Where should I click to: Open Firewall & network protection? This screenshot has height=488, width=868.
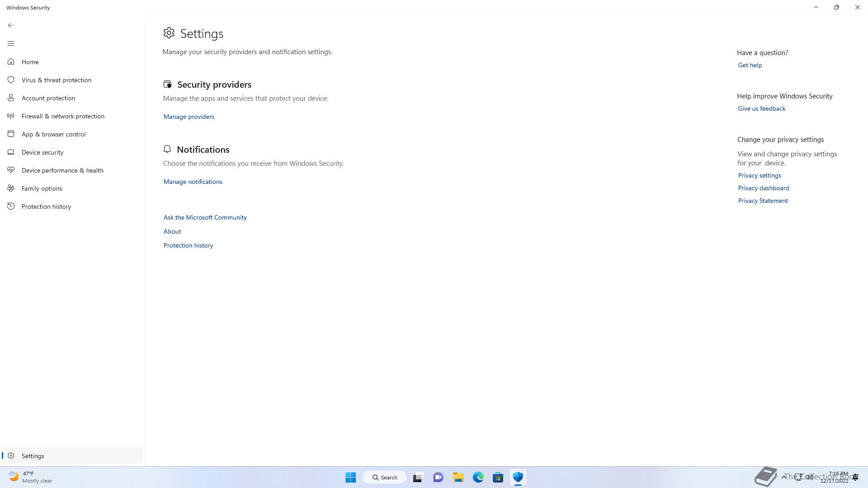pos(72,116)
